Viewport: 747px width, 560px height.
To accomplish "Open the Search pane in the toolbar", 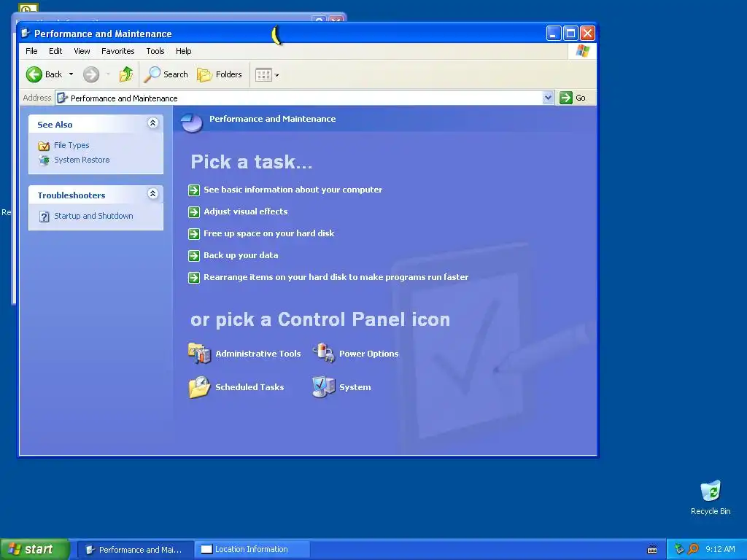I will (166, 74).
